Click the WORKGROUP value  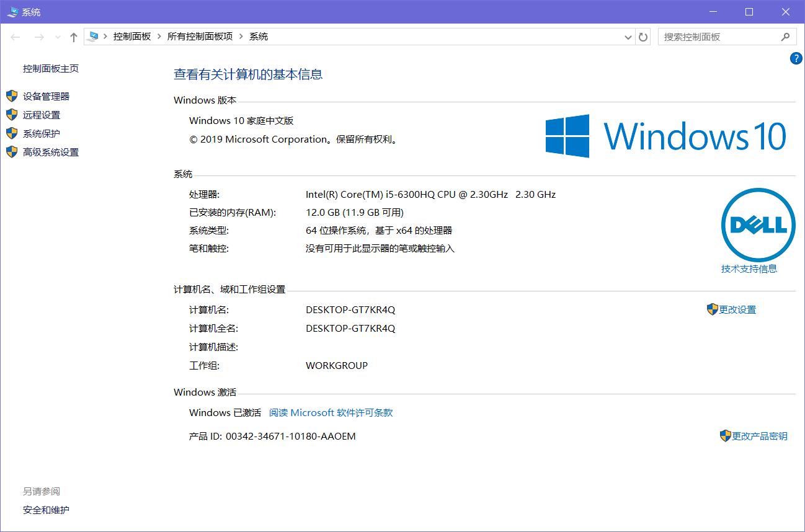click(x=337, y=365)
